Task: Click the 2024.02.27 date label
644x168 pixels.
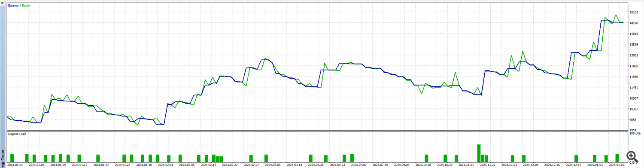Action: pyautogui.click(x=252, y=165)
